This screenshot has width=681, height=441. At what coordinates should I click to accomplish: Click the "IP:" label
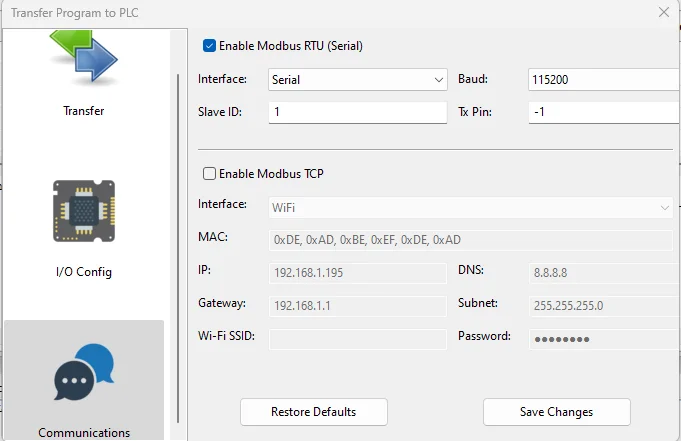205,270
